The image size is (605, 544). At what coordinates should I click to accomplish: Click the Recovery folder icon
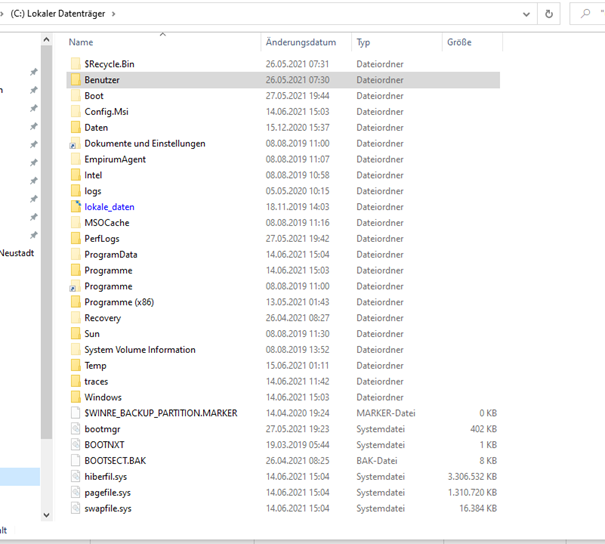point(76,318)
